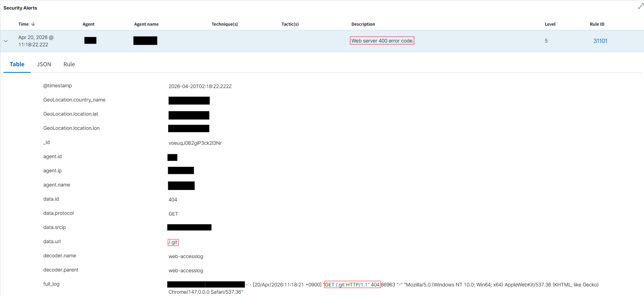Select the Mozilla/5.0 user agent text in full_log

(383, 288)
